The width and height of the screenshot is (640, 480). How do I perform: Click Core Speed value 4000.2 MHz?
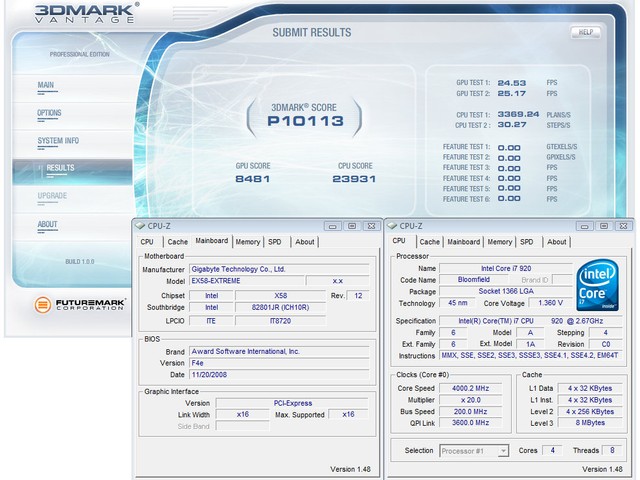(470, 389)
